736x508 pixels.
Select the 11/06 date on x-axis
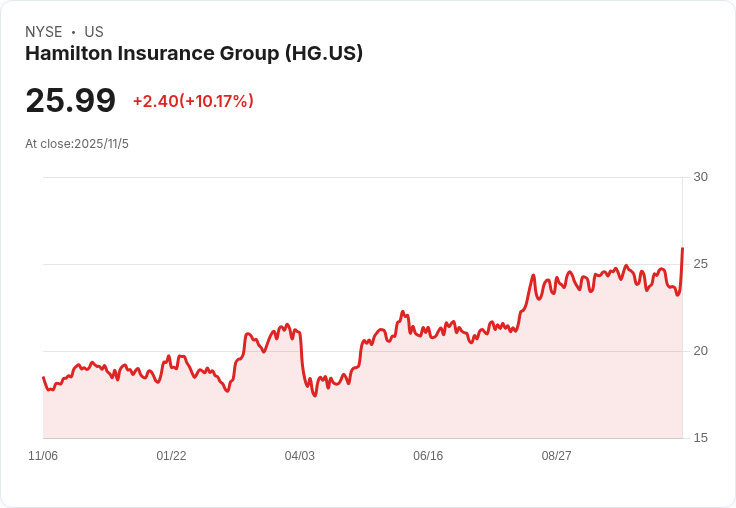point(43,456)
